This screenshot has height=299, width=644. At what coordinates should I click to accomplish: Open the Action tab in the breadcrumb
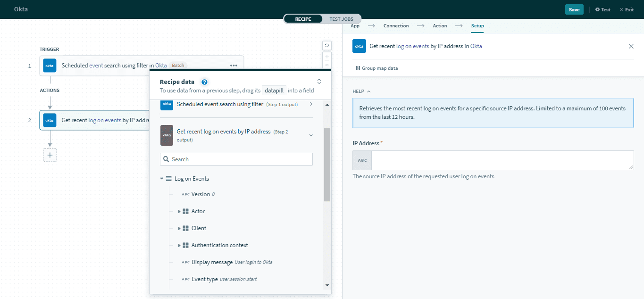(x=440, y=26)
